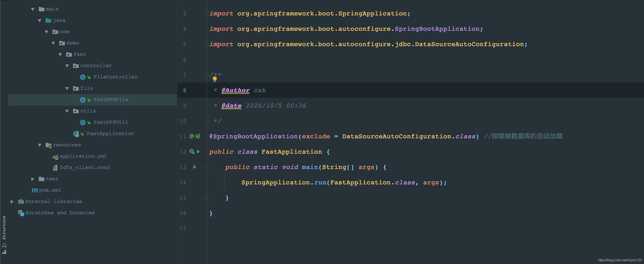The width and height of the screenshot is (644, 264).
Task: Open the Structure tool window tab
Action: (x=4, y=235)
